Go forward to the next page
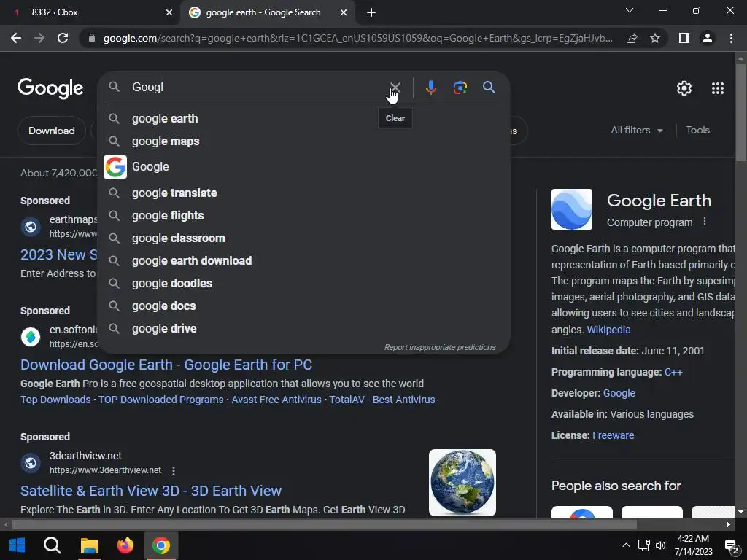Viewport: 747px width, 560px height. tap(39, 38)
